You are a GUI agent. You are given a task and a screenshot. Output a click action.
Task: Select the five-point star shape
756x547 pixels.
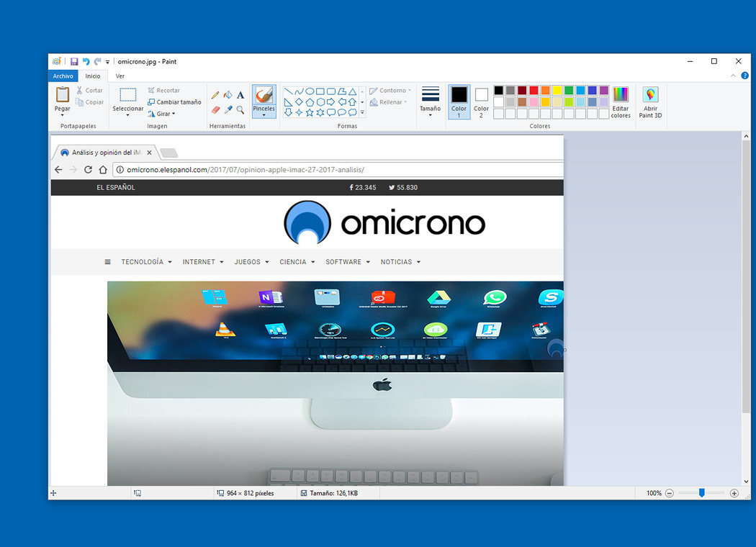pyautogui.click(x=310, y=112)
